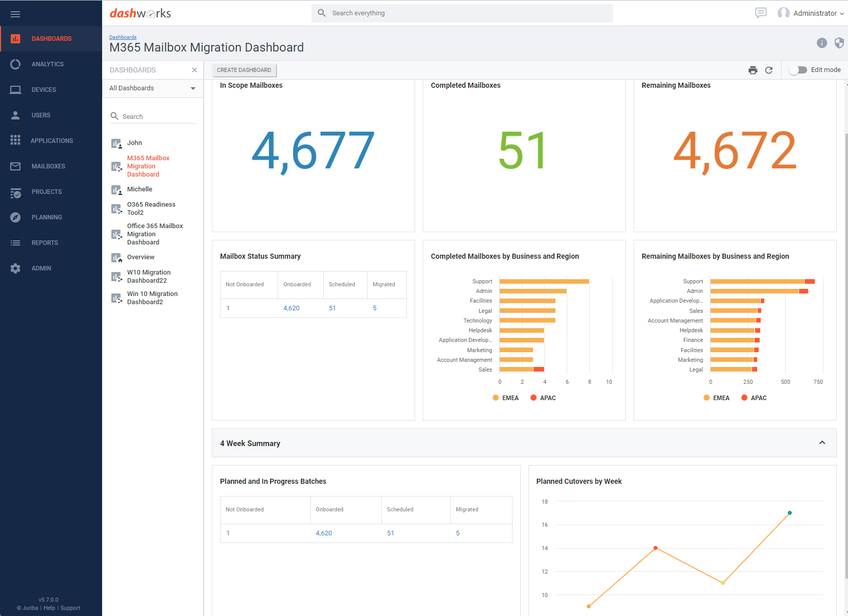Click the Admin gear icon
The image size is (848, 616).
(x=15, y=268)
